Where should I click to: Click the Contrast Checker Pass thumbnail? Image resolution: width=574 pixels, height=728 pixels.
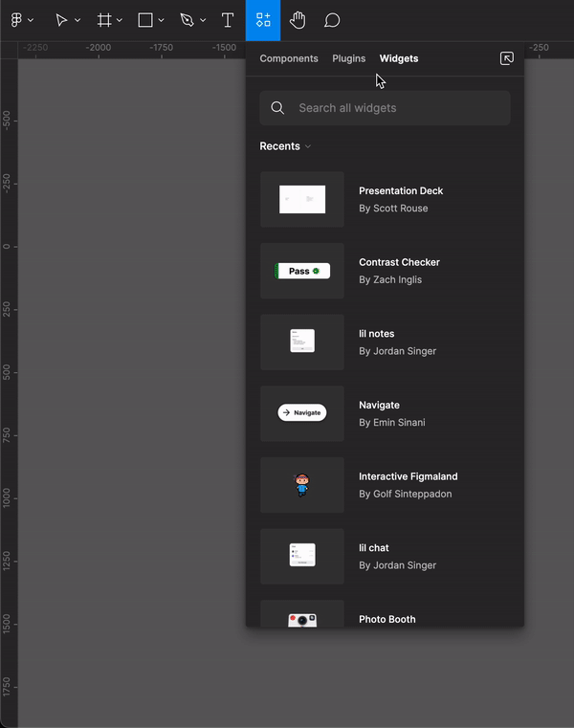point(302,271)
